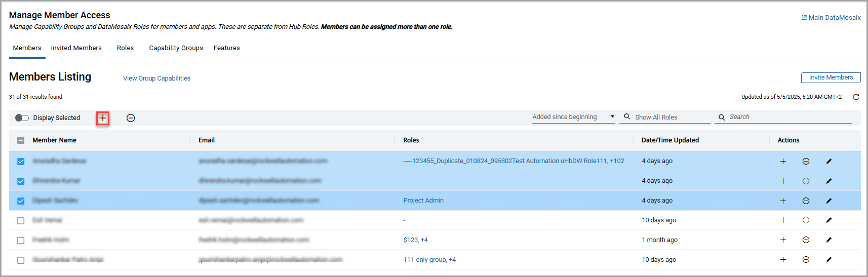The image size is (868, 277).
Task: Uncheck the first selected member checkbox
Action: 21,162
